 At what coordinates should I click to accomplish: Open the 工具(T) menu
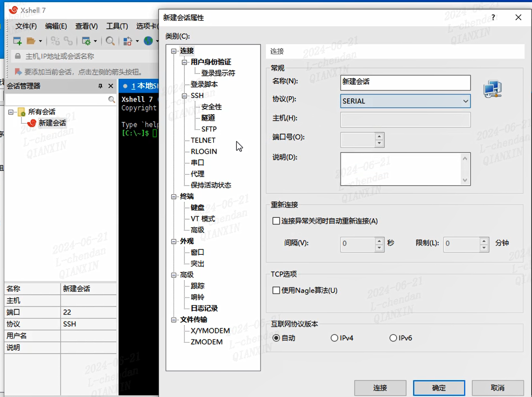117,26
